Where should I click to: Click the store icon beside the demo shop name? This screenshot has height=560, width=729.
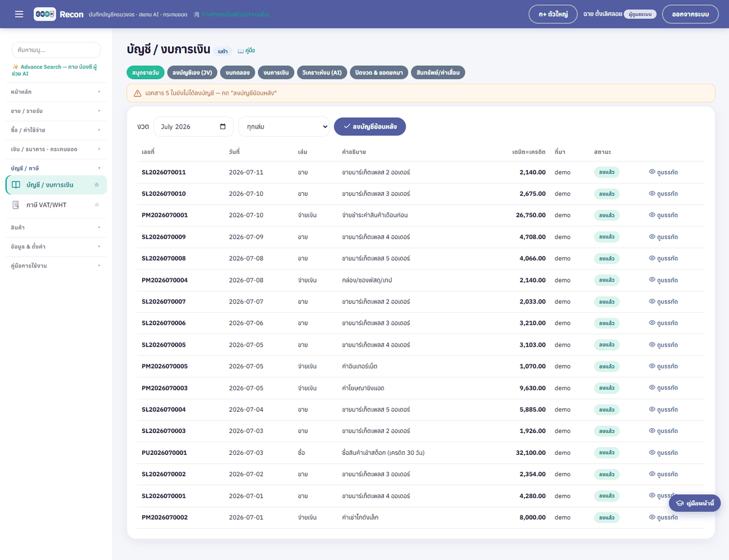196,15
